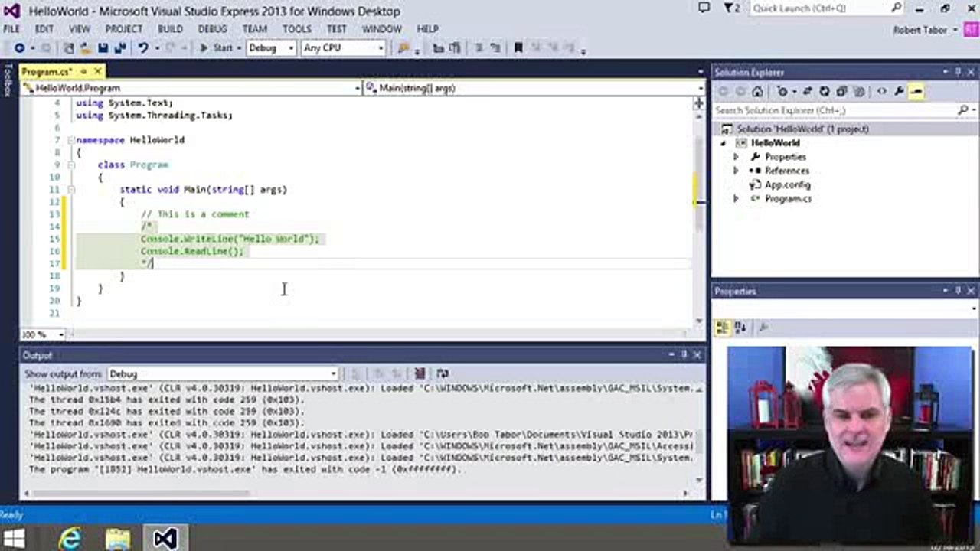Click the Start debugging button
Image resolution: width=980 pixels, height=551 pixels.
pos(216,48)
